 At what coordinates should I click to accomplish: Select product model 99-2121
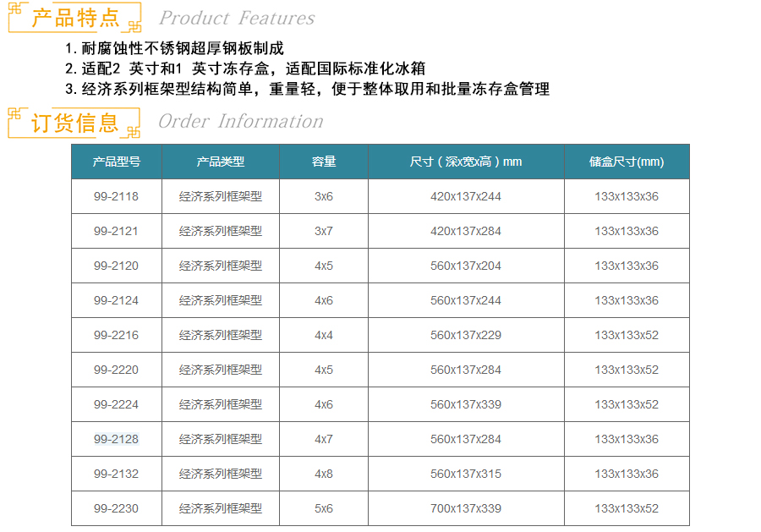pyautogui.click(x=117, y=231)
